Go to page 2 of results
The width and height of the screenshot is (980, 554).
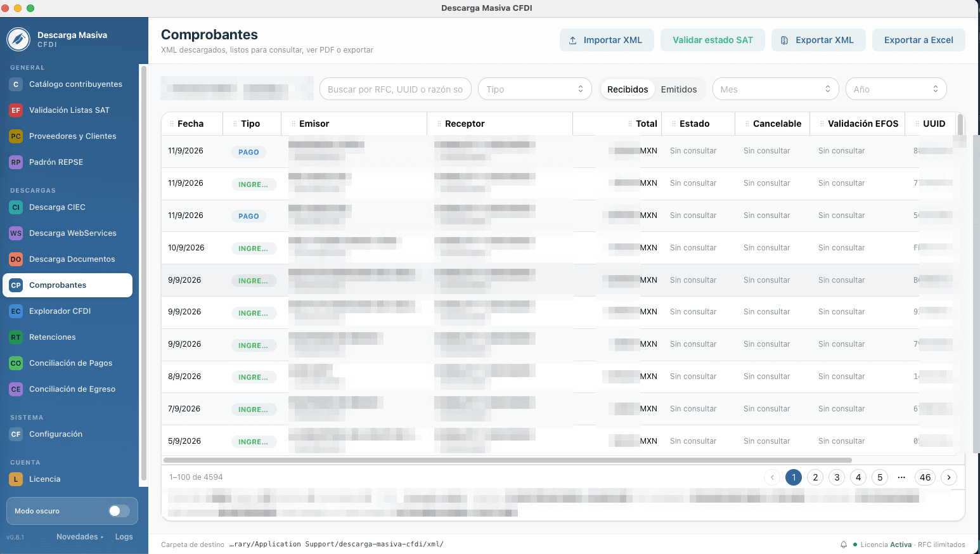(x=816, y=477)
